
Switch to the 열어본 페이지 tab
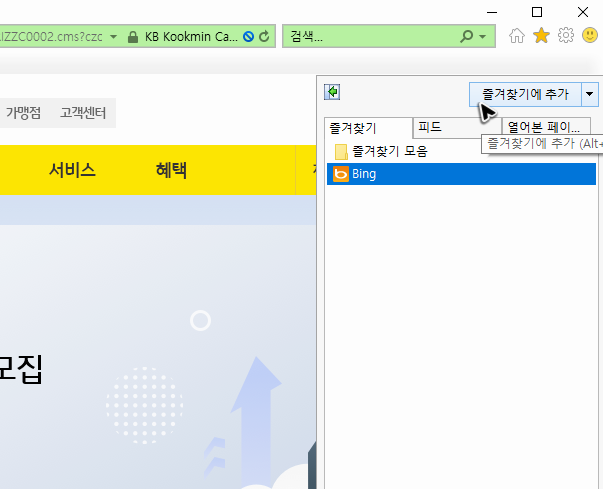point(546,127)
